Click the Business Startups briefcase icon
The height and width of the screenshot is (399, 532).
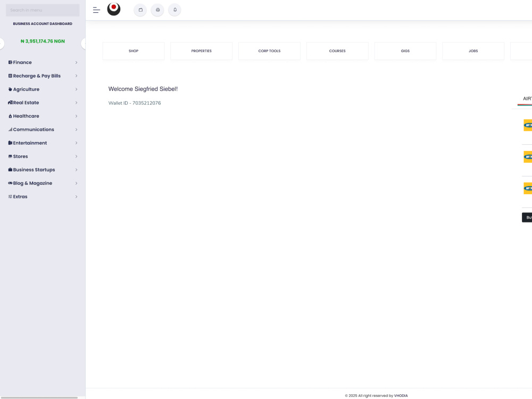[x=10, y=170]
